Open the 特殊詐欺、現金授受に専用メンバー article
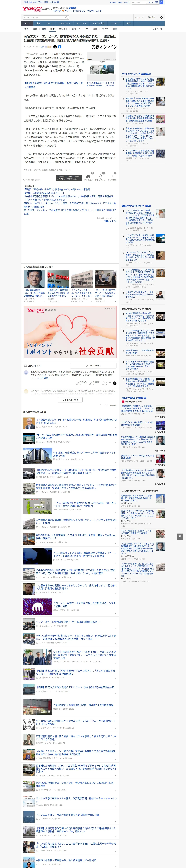The width and height of the screenshot is (186, 868). click(84, 454)
